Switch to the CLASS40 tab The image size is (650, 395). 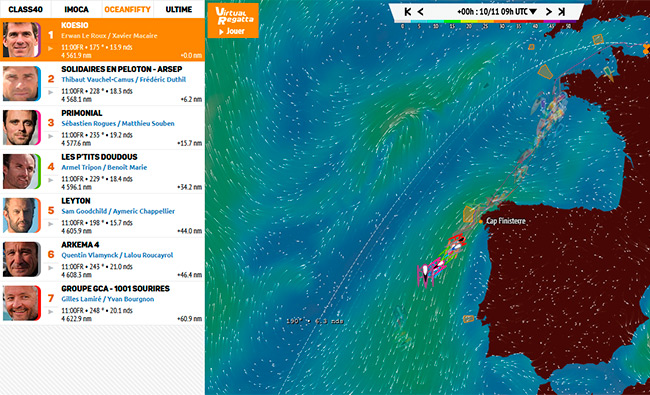coord(25,9)
